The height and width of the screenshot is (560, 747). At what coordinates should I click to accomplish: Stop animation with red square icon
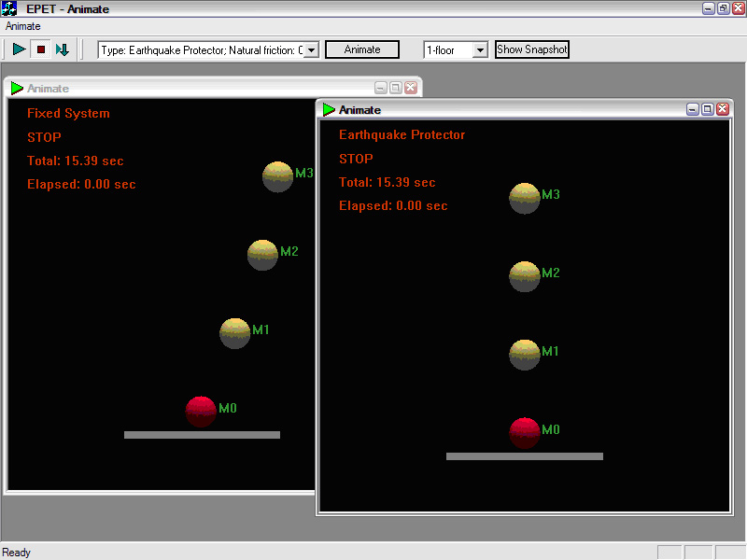[x=41, y=49]
